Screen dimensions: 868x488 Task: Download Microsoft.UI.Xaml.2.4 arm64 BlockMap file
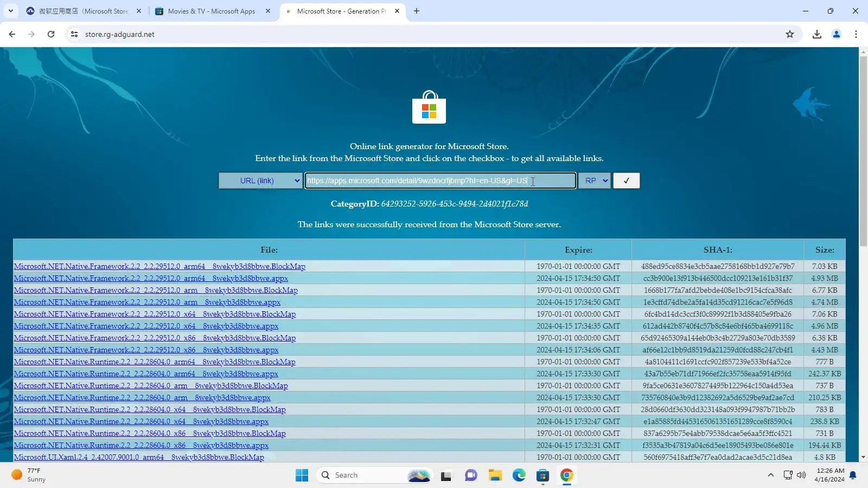point(139,457)
